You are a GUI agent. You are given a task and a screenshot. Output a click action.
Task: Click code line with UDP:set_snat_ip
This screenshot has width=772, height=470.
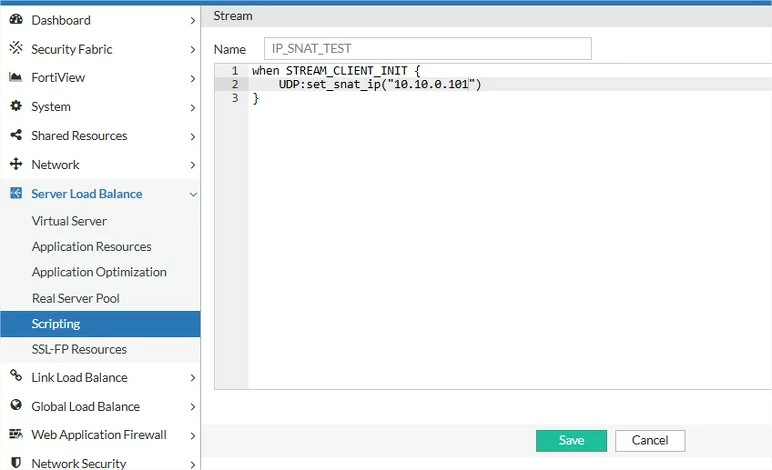tap(380, 85)
